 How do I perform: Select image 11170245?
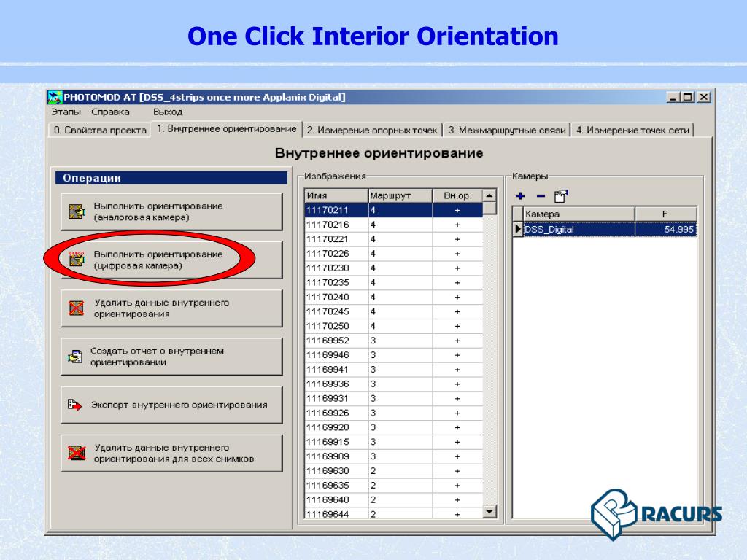393,311
